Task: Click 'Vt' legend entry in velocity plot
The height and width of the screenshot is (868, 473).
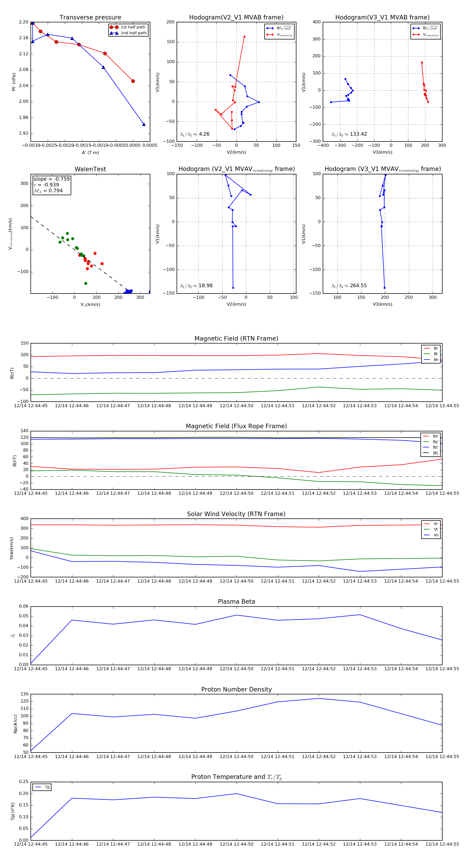Action: tap(431, 530)
